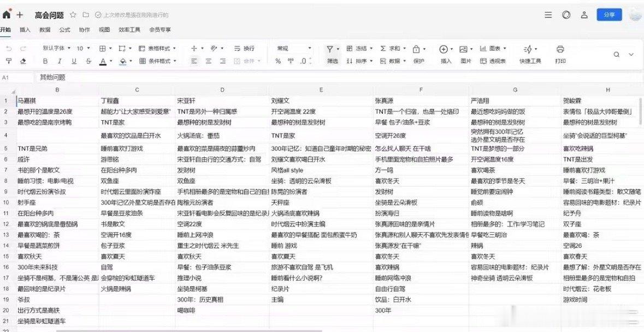Apply percent format
The height and width of the screenshot is (332, 644).
[x=278, y=61]
